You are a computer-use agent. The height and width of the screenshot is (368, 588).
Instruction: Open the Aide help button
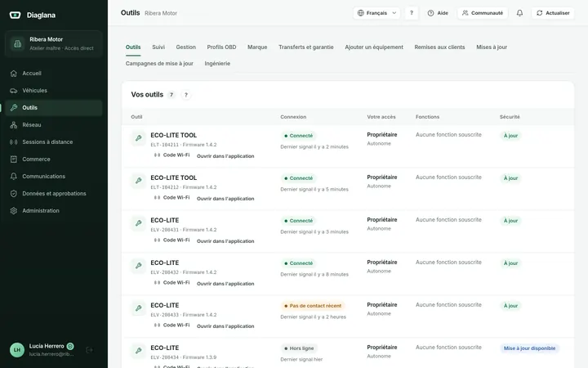tap(438, 13)
